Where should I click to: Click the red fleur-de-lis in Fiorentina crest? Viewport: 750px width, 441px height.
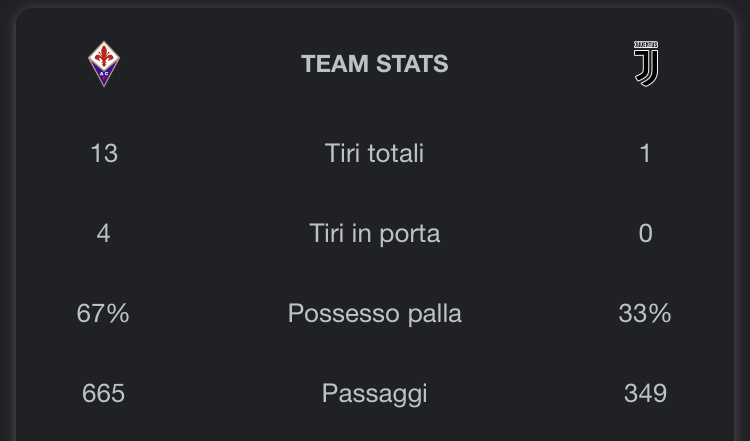tap(104, 56)
